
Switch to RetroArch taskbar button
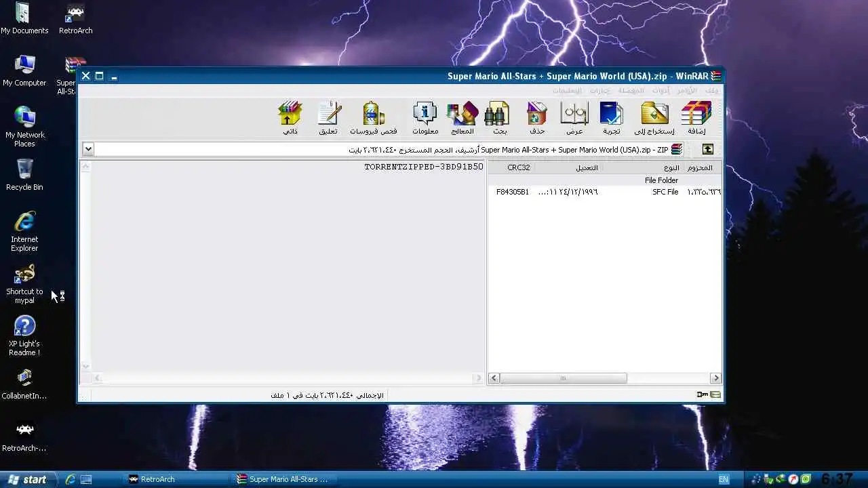pos(178,479)
